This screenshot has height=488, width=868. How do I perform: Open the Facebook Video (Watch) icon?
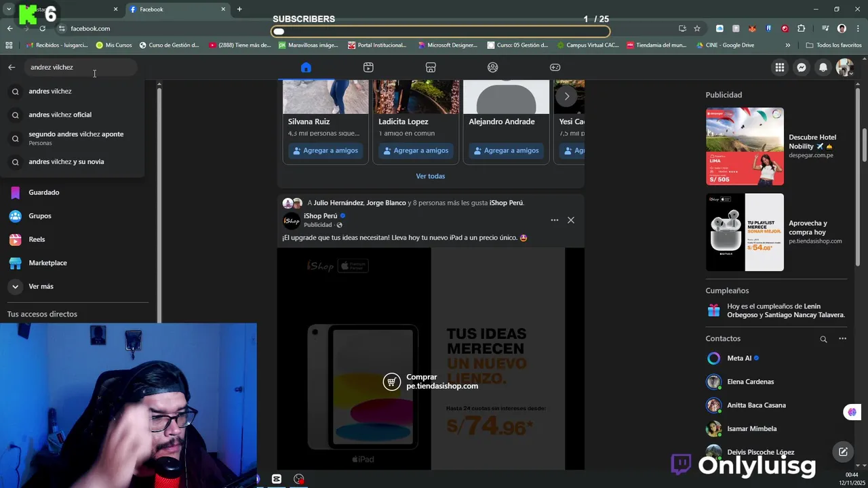368,67
